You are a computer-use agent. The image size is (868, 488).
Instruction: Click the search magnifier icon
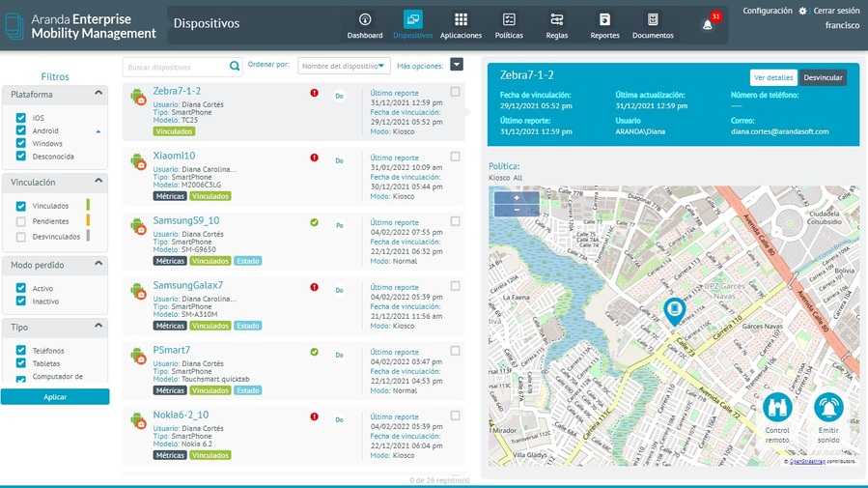[235, 67]
